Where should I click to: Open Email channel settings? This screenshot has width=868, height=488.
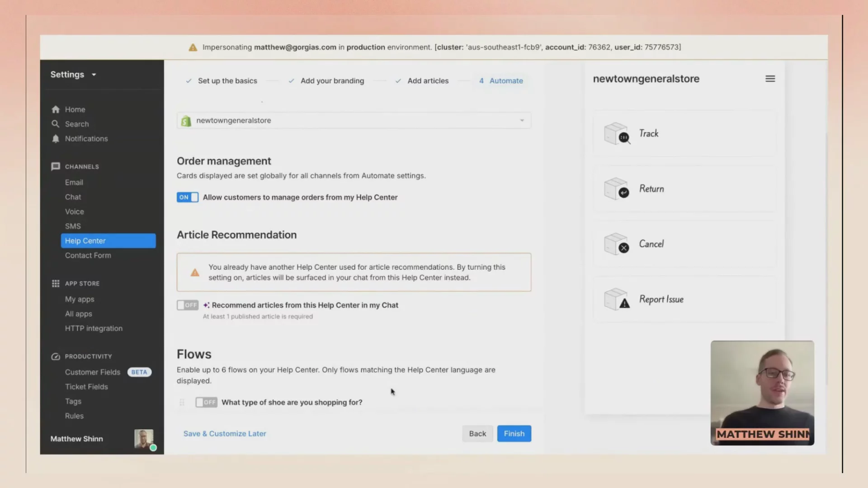pyautogui.click(x=74, y=183)
